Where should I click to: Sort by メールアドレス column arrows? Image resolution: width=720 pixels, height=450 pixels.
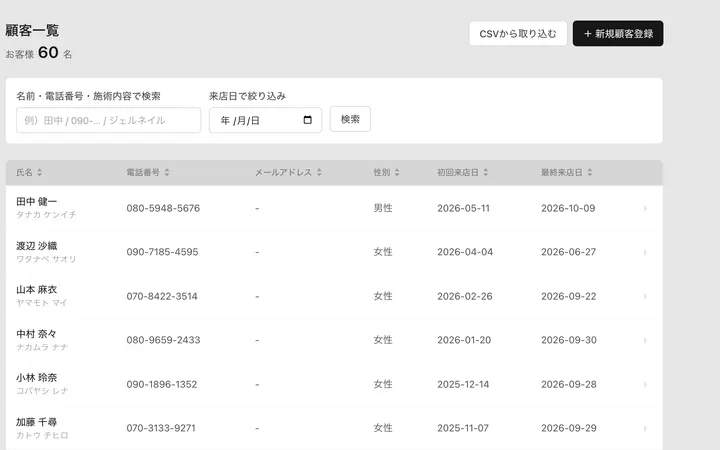(x=319, y=172)
